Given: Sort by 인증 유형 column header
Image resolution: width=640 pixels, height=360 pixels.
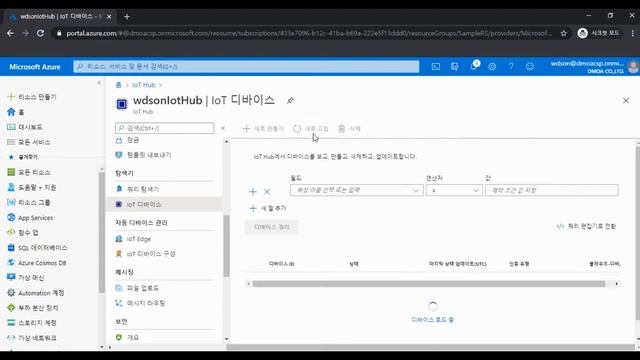Looking at the screenshot, I should (x=519, y=264).
